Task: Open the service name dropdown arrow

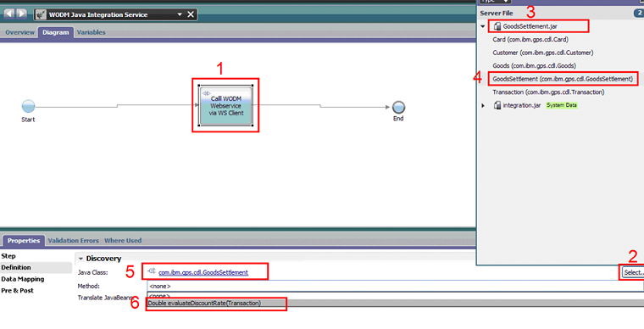Action: [180, 14]
